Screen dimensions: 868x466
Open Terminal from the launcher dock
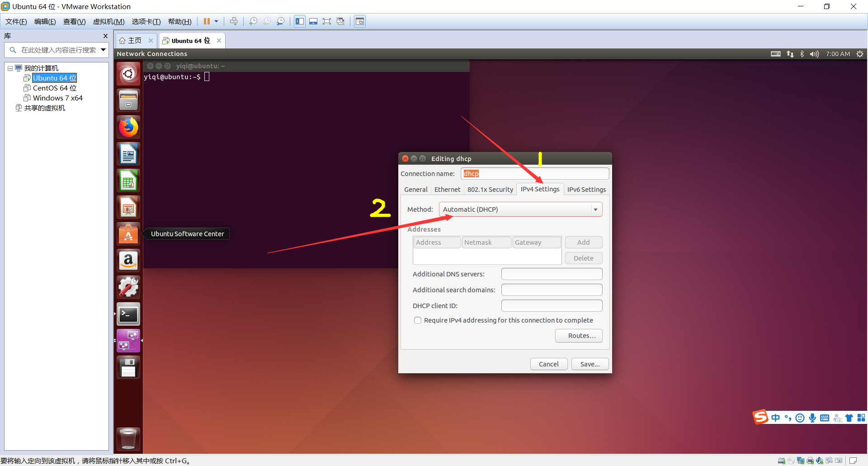(128, 314)
